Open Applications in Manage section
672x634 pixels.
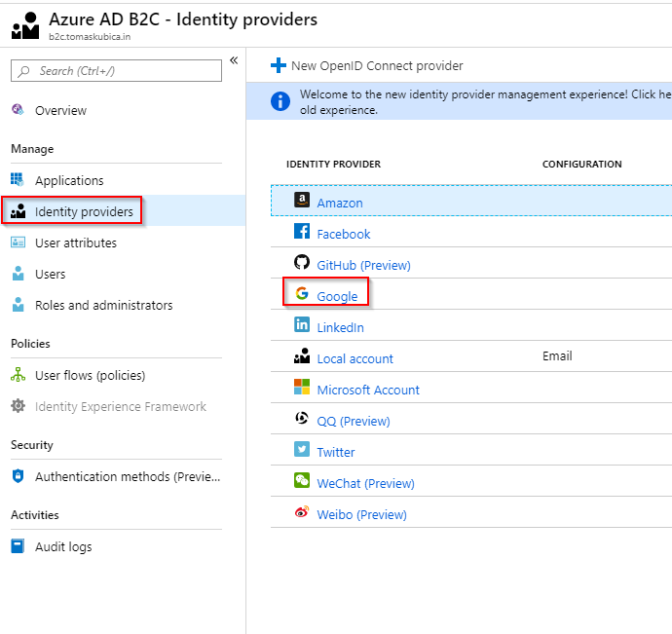[x=69, y=180]
